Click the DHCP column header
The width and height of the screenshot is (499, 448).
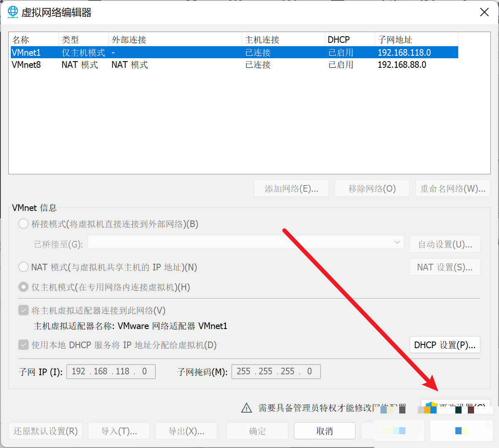350,40
